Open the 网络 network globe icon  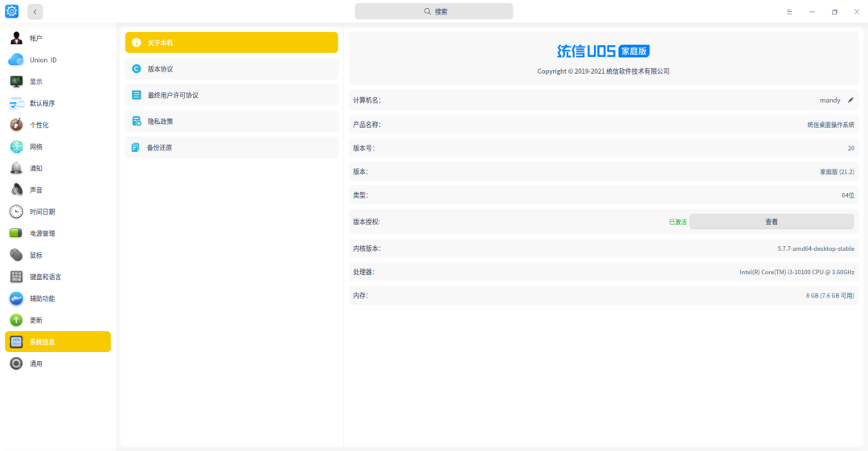coord(16,146)
